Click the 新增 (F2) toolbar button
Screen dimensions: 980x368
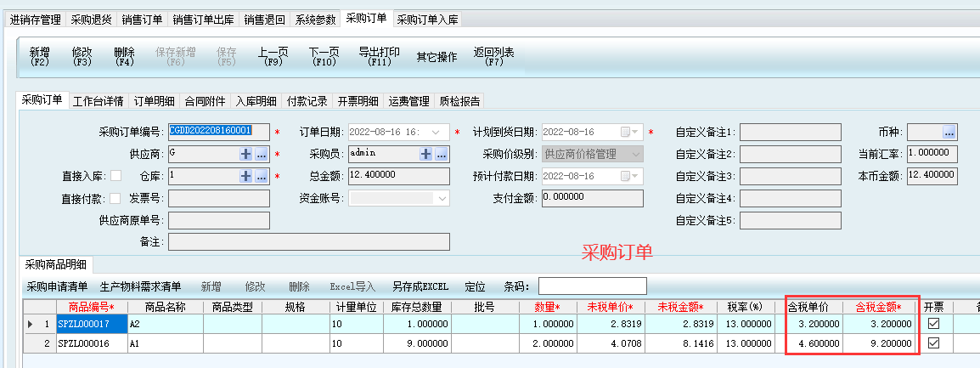click(40, 56)
